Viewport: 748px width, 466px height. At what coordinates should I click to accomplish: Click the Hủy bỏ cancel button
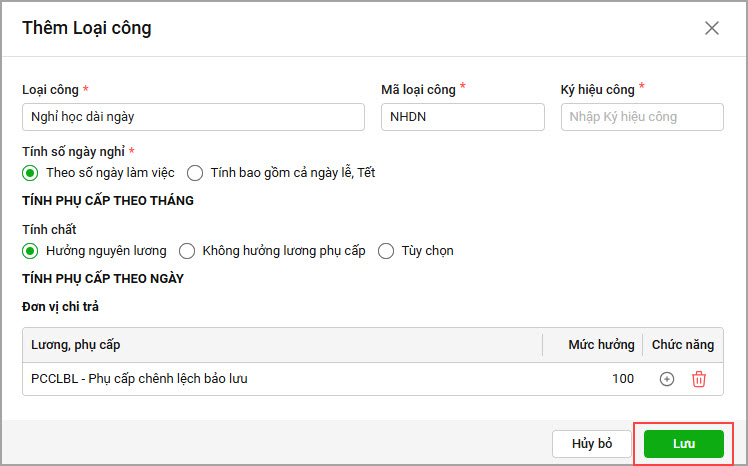[592, 444]
